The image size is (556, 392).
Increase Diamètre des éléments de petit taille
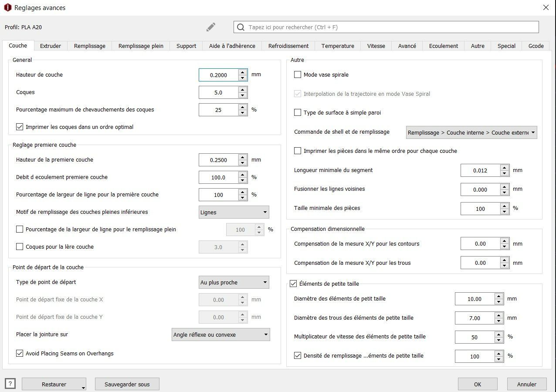point(499,296)
